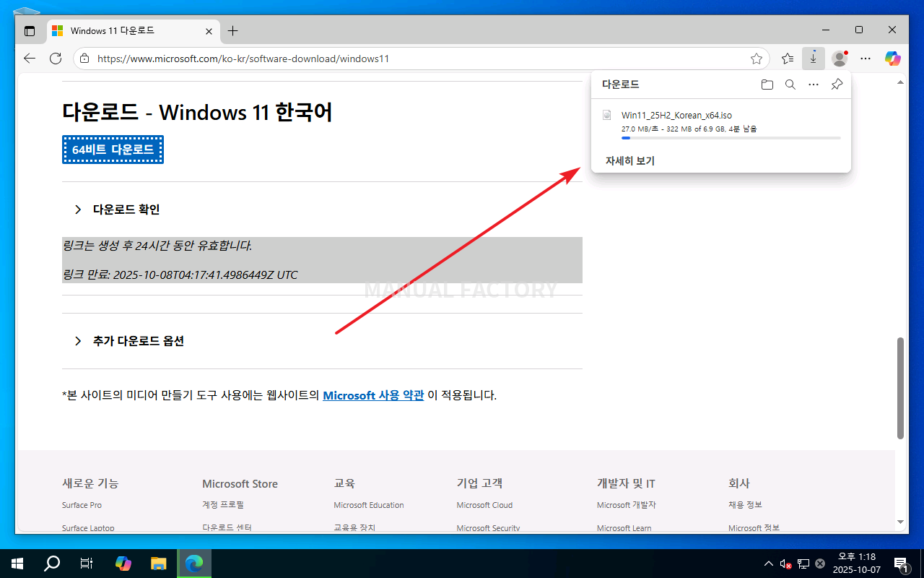Open downloads folder from Downloads panel
This screenshot has width=924, height=578.
pyautogui.click(x=767, y=85)
